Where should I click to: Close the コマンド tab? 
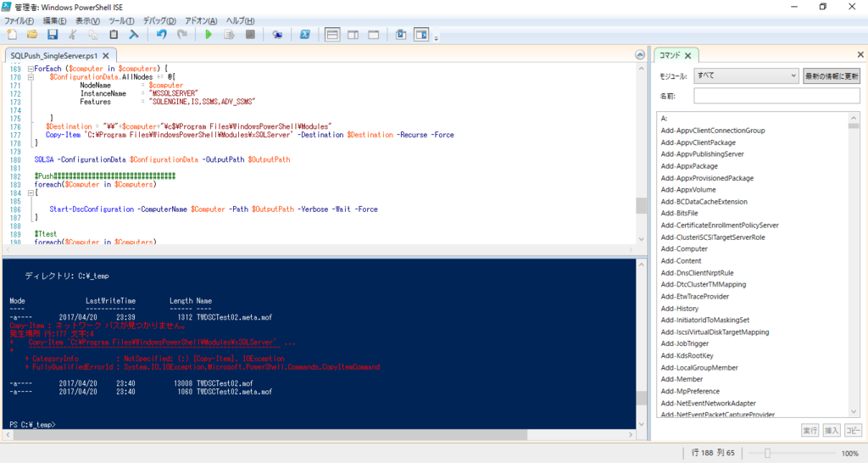[687, 55]
